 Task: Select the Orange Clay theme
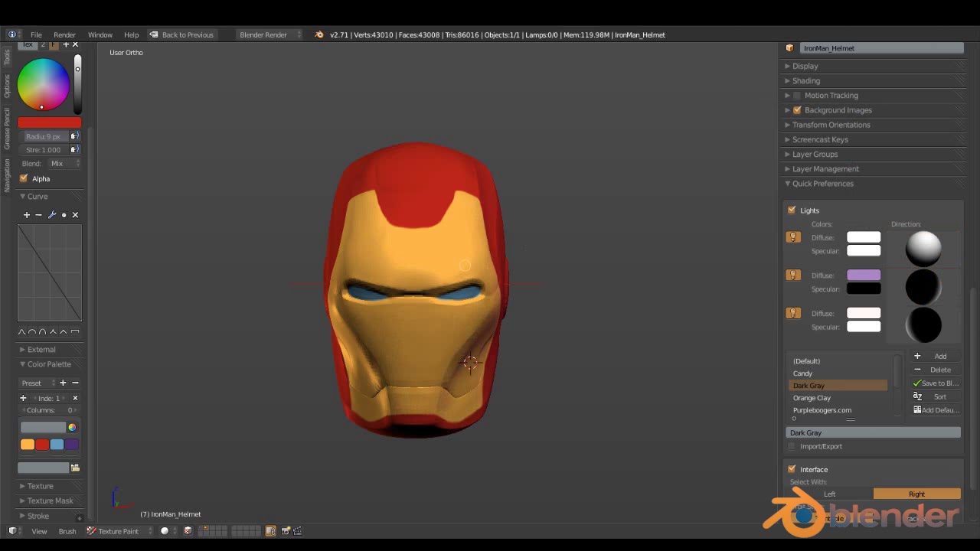[838, 398]
